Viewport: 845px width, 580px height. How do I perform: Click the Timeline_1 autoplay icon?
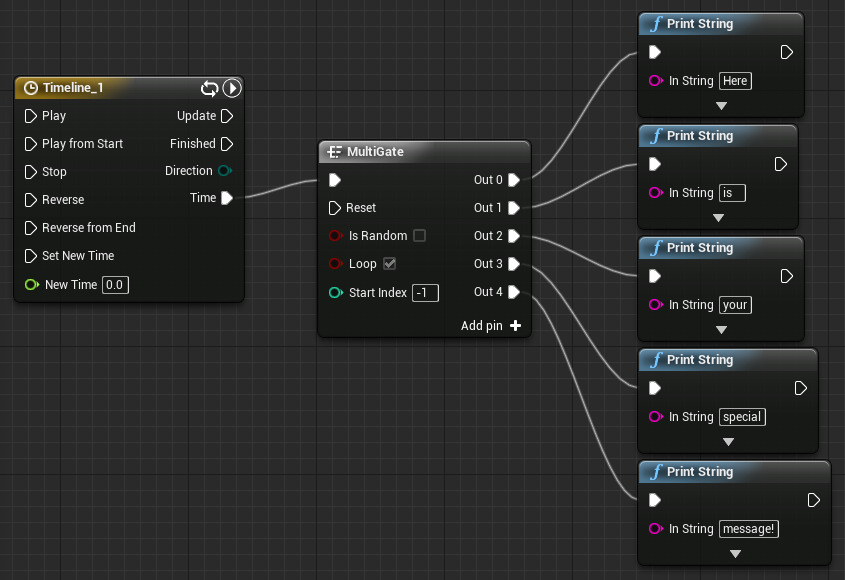[232, 88]
